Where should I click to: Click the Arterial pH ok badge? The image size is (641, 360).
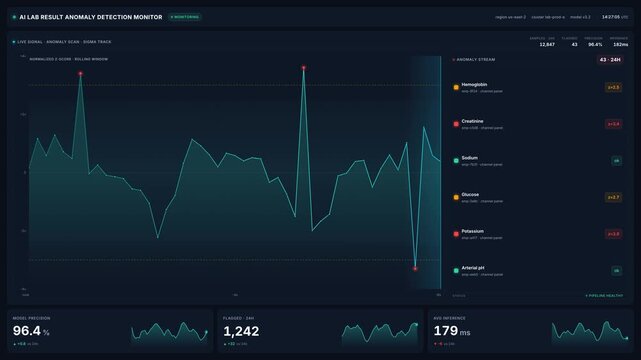point(616,271)
